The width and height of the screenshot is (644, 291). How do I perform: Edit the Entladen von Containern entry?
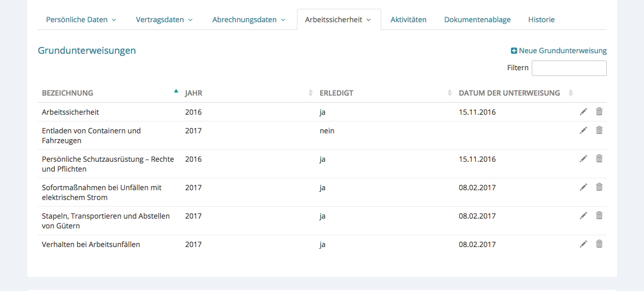(583, 130)
